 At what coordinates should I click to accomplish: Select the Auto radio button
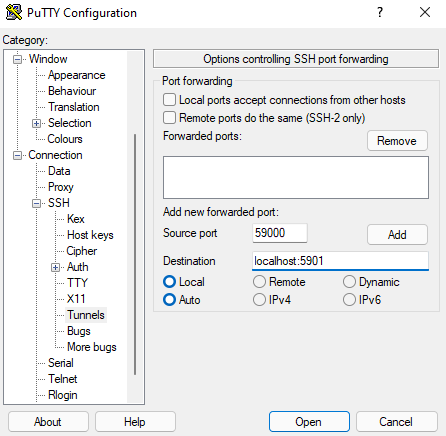point(169,300)
